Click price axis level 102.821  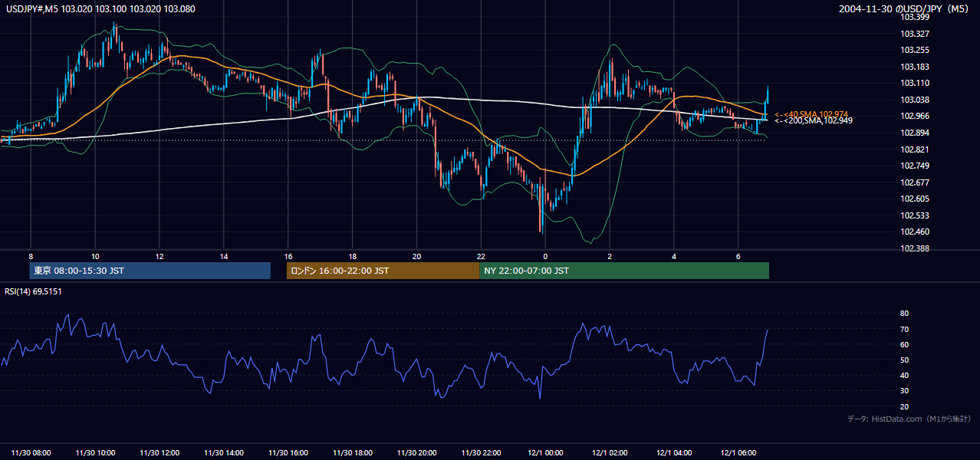[x=914, y=149]
